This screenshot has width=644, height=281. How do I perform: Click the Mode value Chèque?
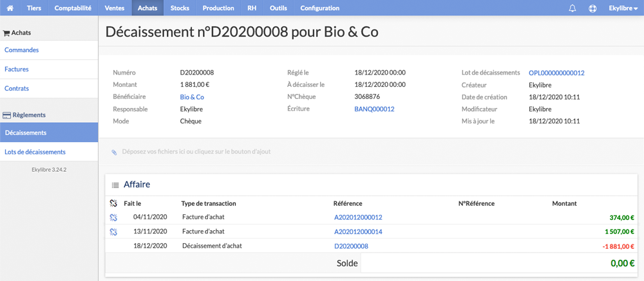pyautogui.click(x=191, y=122)
